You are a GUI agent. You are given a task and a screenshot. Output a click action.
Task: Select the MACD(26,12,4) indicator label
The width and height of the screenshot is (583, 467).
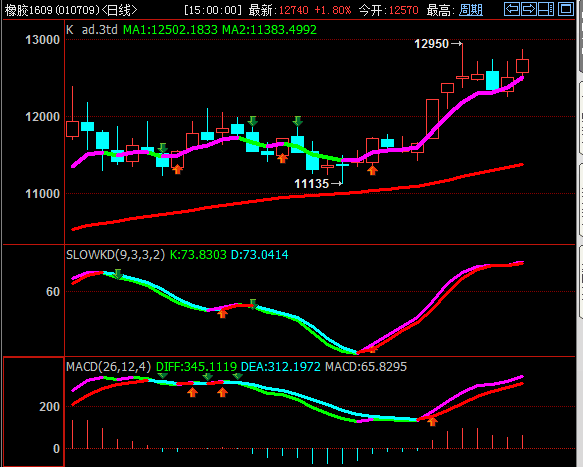[109, 367]
